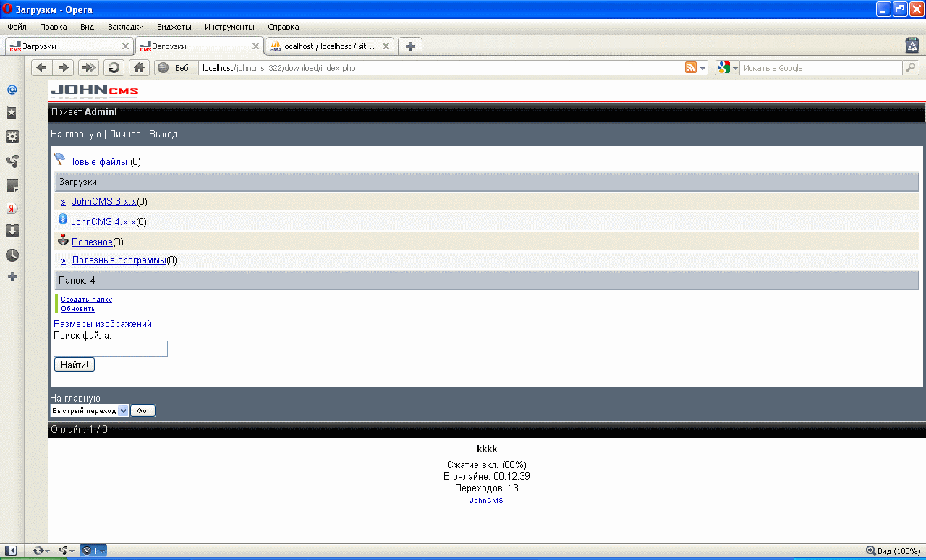This screenshot has width=926, height=560.
Task: Open the Справка menu
Action: tap(284, 27)
